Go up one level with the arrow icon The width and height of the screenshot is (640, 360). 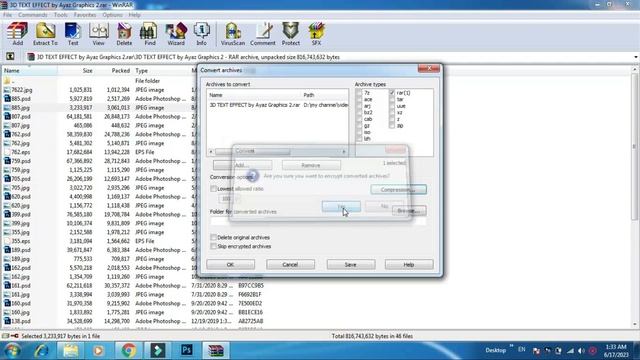10,56
